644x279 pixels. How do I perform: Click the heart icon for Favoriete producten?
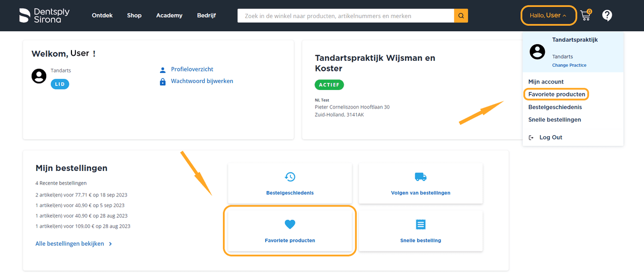coord(290,224)
